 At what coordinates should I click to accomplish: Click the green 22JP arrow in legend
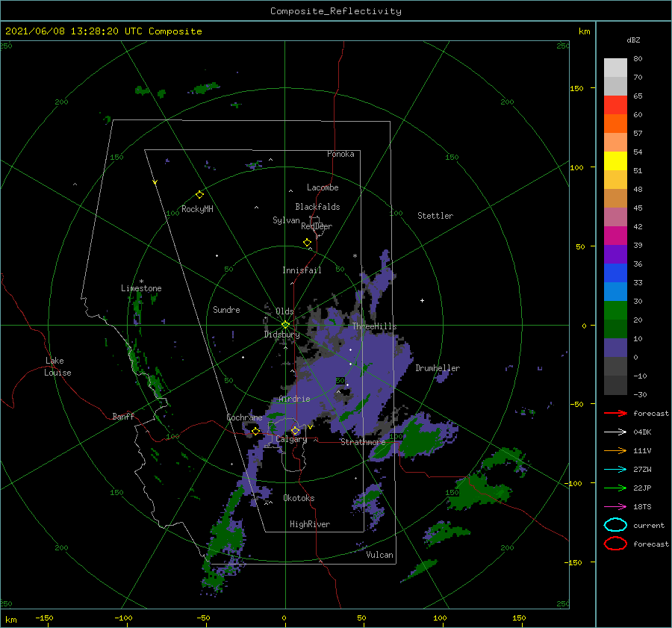(x=615, y=488)
